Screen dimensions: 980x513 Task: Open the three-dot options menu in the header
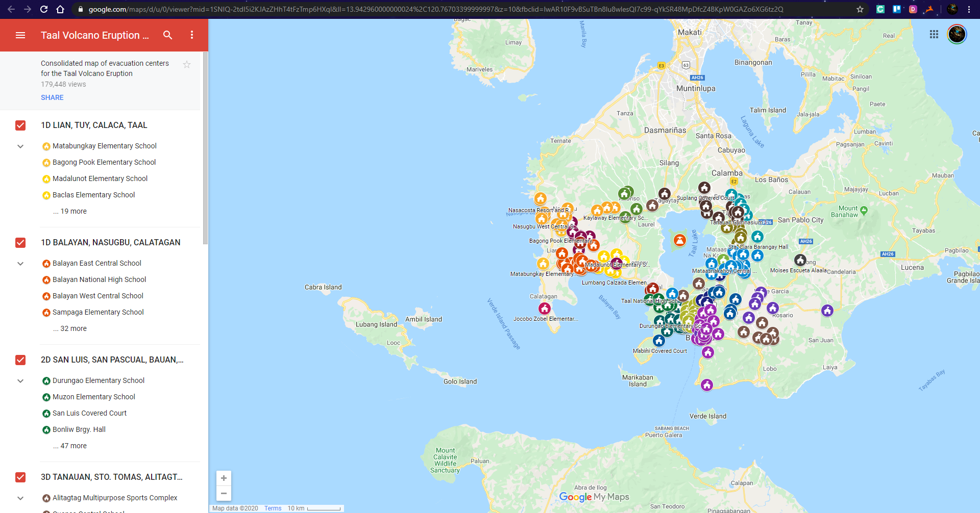click(192, 35)
